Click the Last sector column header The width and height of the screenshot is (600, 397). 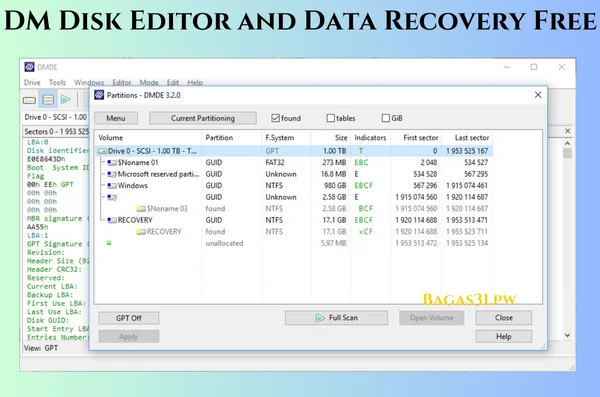[467, 138]
